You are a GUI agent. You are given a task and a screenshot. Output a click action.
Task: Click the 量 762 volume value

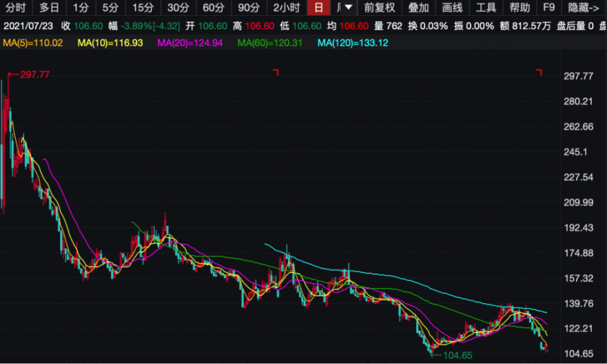[x=388, y=26]
